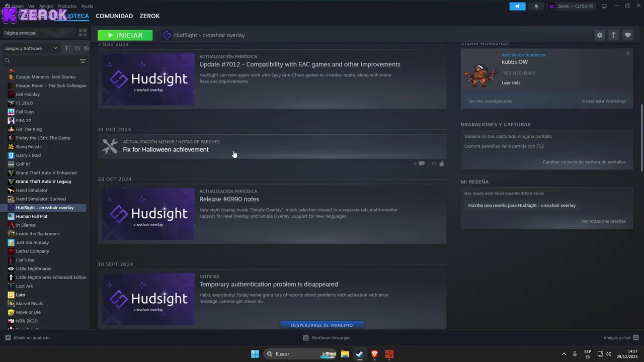Click the sort arrow next to Juegos y Software
Screen dimensions: 644x362
[x=66, y=48]
